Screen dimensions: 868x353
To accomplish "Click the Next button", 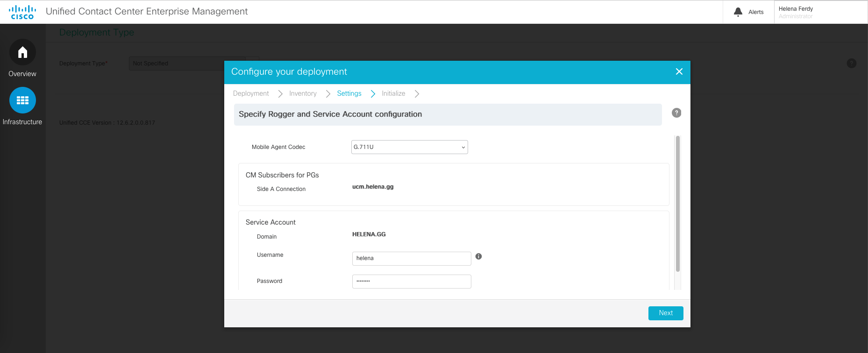I will [x=665, y=313].
